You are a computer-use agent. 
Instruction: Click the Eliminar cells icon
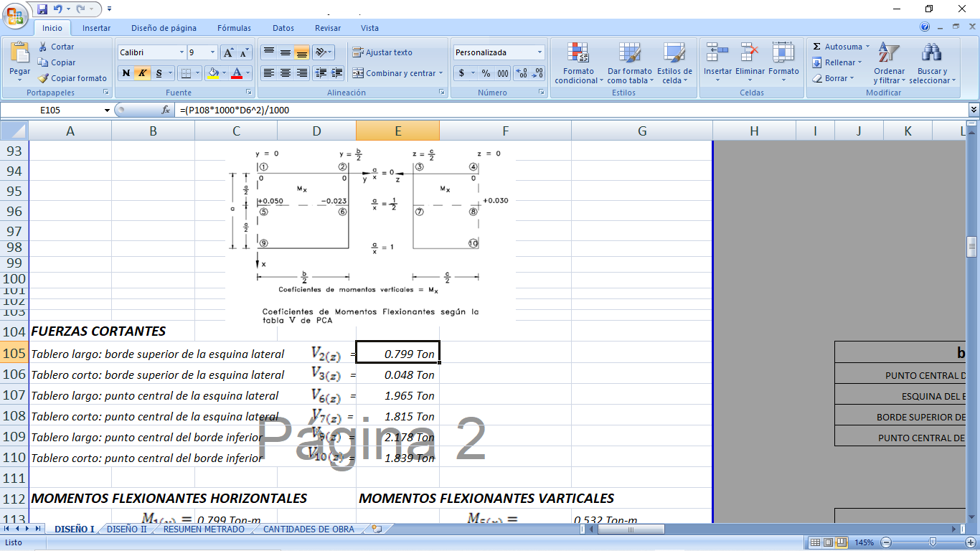click(750, 52)
